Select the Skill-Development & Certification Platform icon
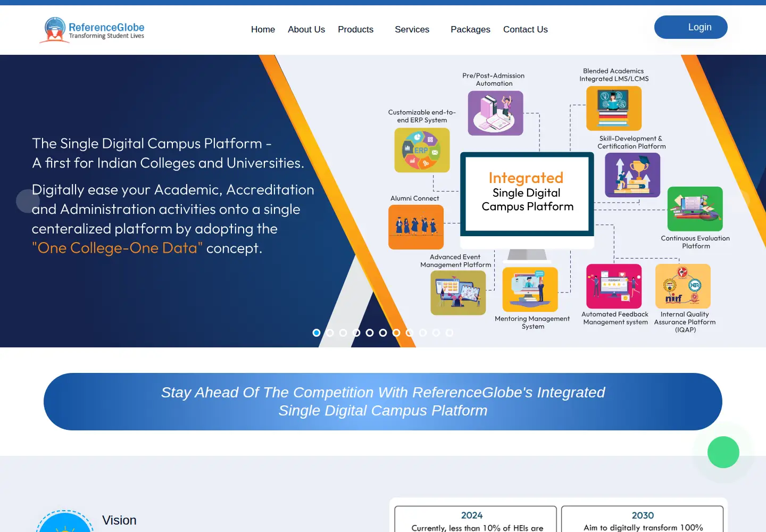766x532 pixels. pyautogui.click(x=632, y=175)
